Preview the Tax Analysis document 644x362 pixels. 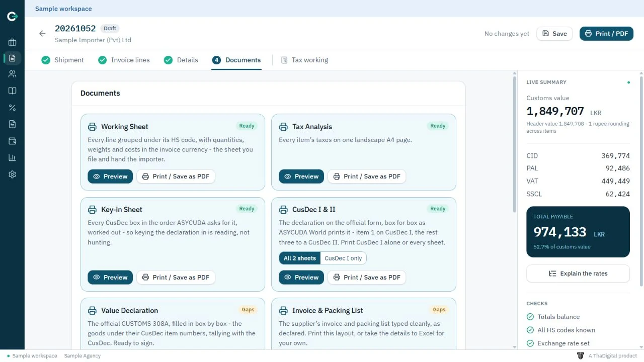(301, 176)
